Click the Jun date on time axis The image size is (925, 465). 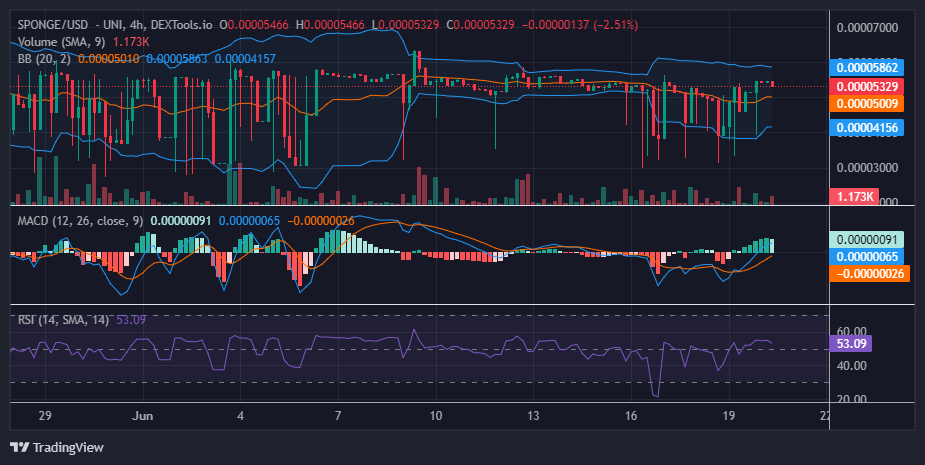tap(143, 415)
